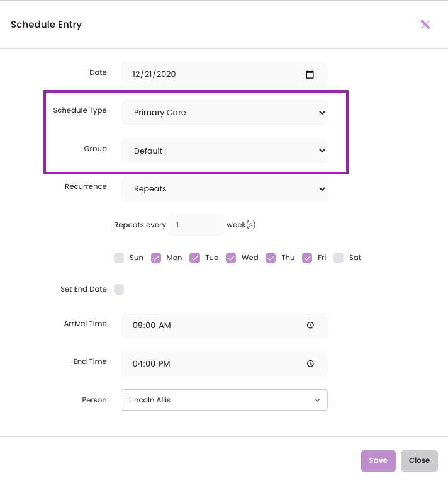Uncheck the Thu checkbox
This screenshot has width=448, height=483.
pyautogui.click(x=271, y=258)
